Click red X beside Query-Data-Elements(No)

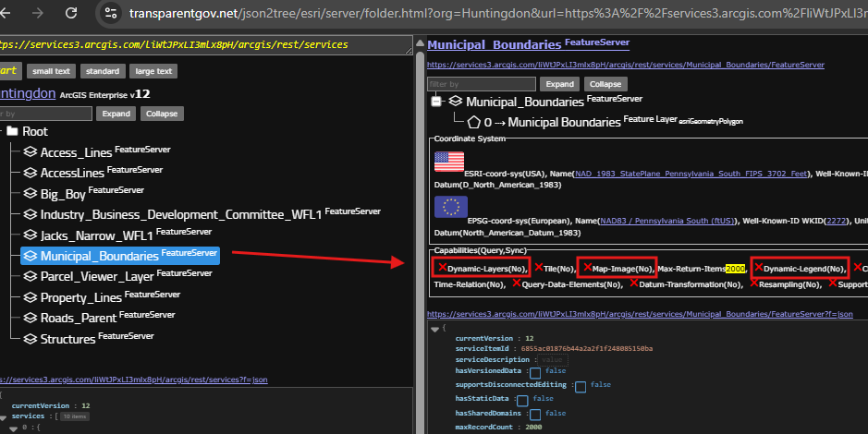(x=517, y=283)
